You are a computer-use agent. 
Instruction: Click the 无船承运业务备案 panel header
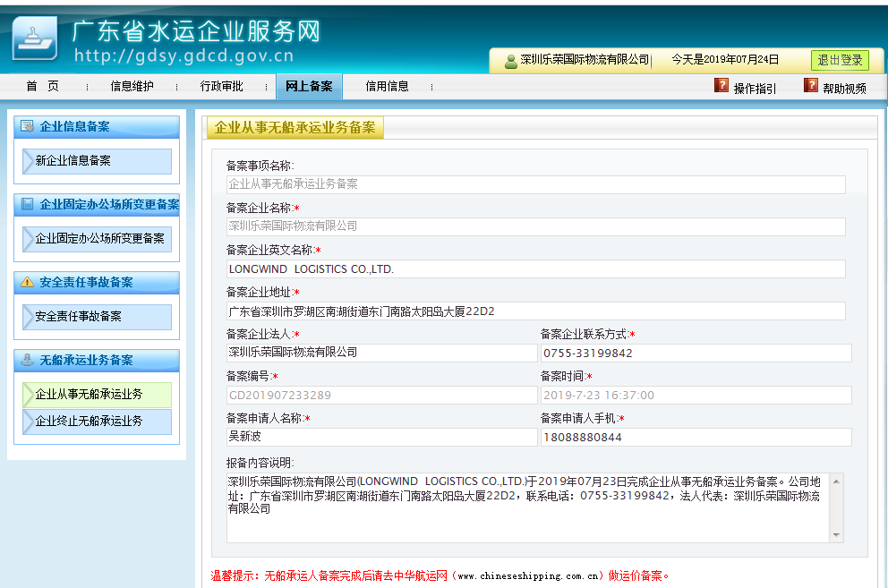[97, 360]
